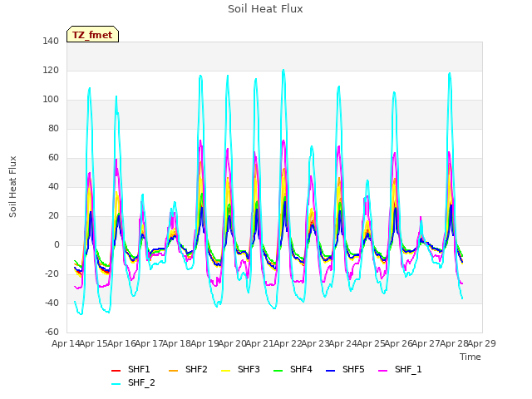Click the yellow SHF3 legend color marker
This screenshot has width=532, height=399.
(225, 370)
